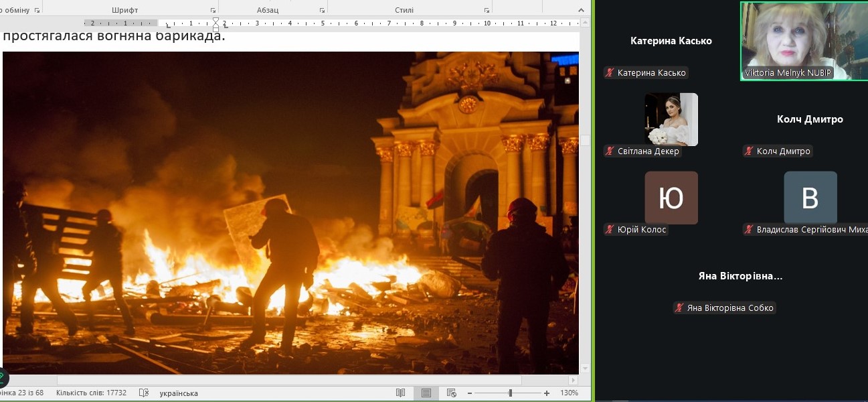Click the word count Кількість слів
This screenshot has height=402, width=868.
click(90, 393)
